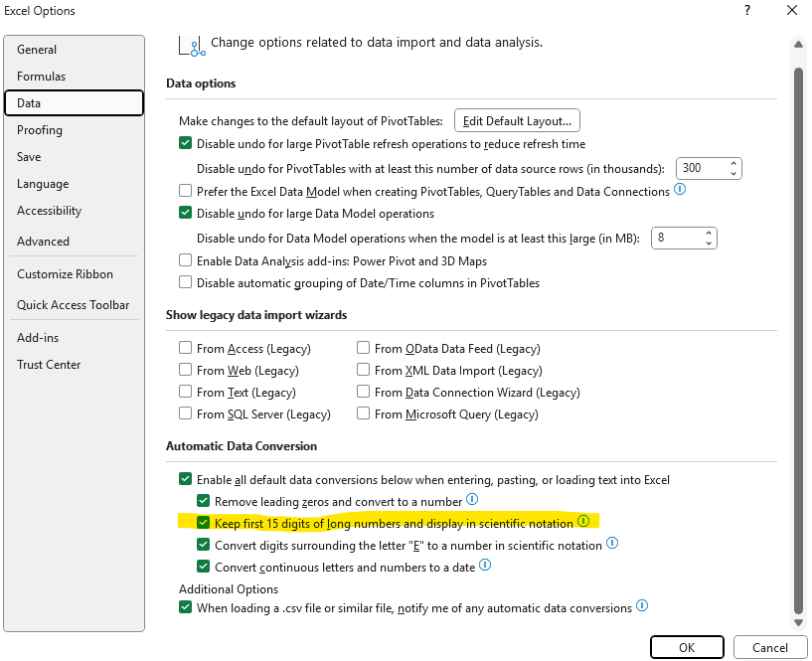The width and height of the screenshot is (812, 661).
Task: Uncheck Convert continuous letters to a date
Action: click(203, 567)
